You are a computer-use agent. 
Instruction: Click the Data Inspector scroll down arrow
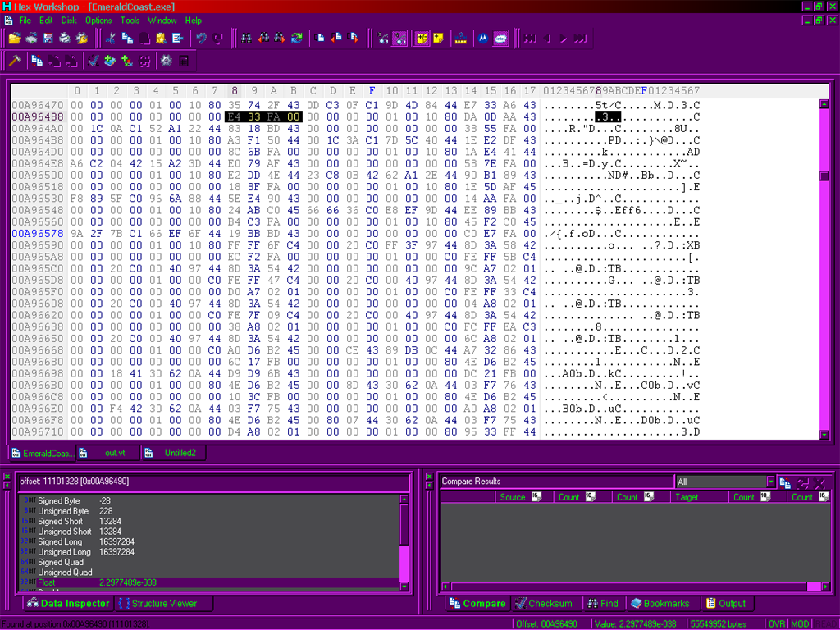[x=404, y=586]
